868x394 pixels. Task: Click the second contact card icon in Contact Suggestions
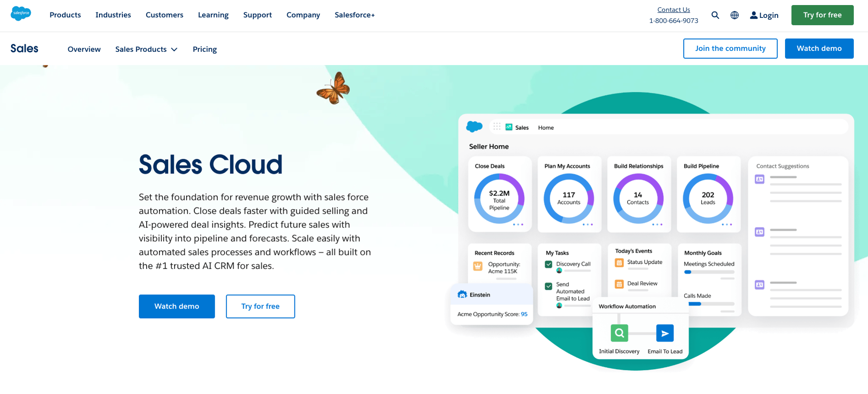760,232
